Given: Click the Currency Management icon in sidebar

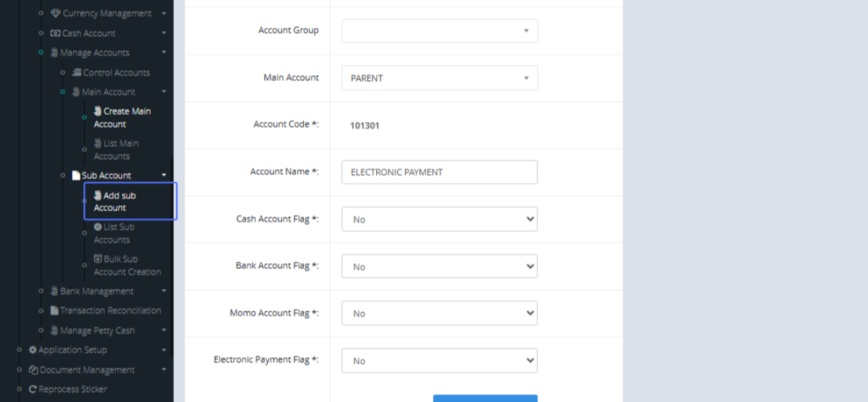Looking at the screenshot, I should pos(56,14).
